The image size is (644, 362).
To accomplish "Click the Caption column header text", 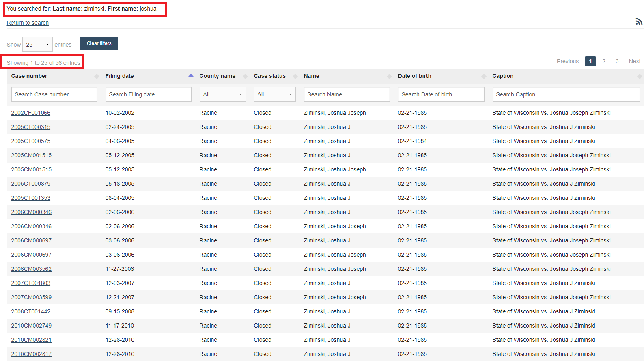I will coord(503,76).
